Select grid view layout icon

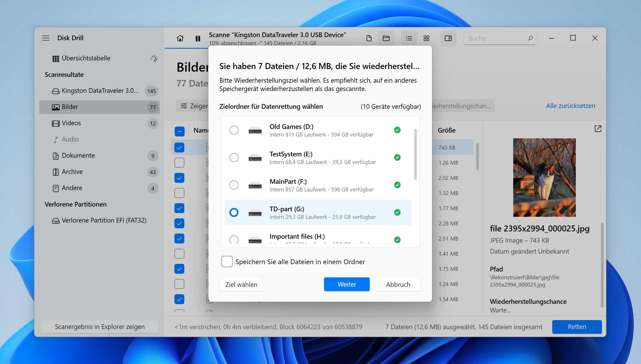(426, 38)
